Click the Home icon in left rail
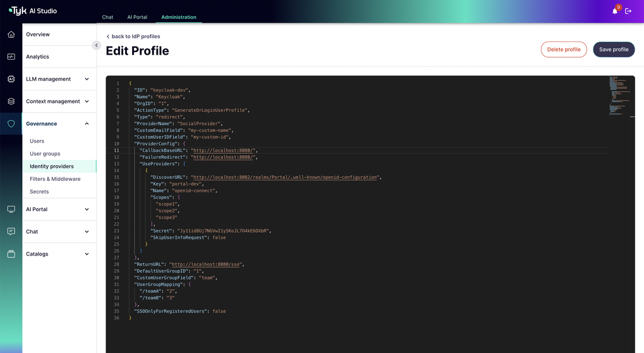This screenshot has height=353, width=644. tap(11, 35)
